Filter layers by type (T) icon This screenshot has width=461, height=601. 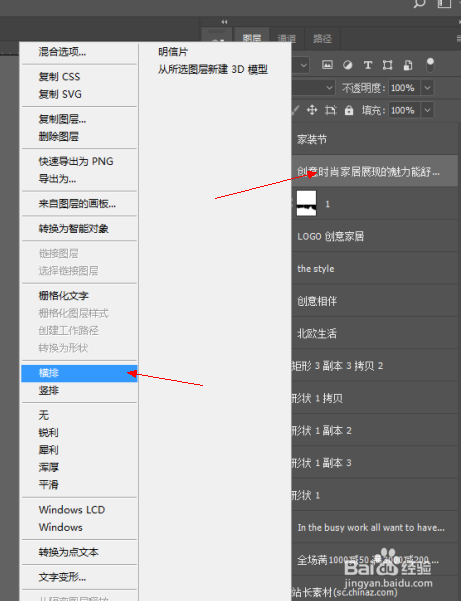[x=368, y=65]
